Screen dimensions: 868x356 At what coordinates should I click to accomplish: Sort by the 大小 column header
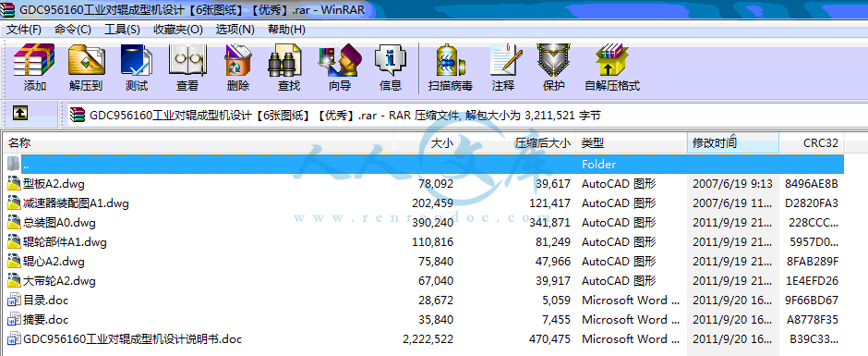[425, 143]
